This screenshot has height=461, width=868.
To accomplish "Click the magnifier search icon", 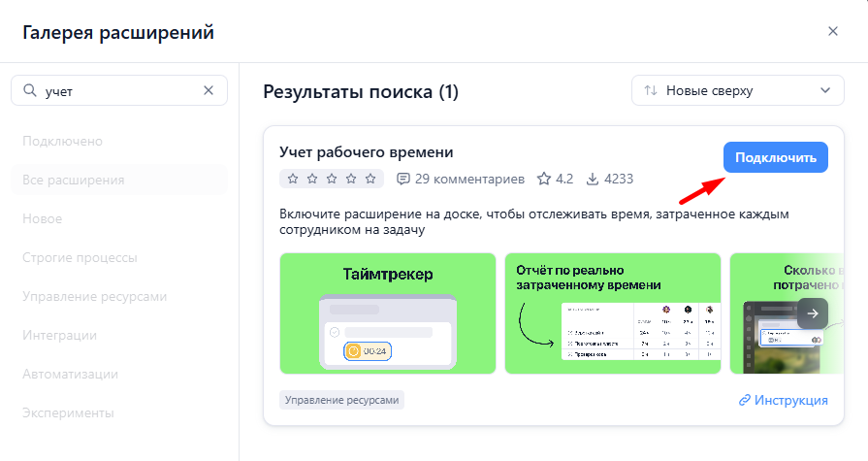I will [x=29, y=90].
